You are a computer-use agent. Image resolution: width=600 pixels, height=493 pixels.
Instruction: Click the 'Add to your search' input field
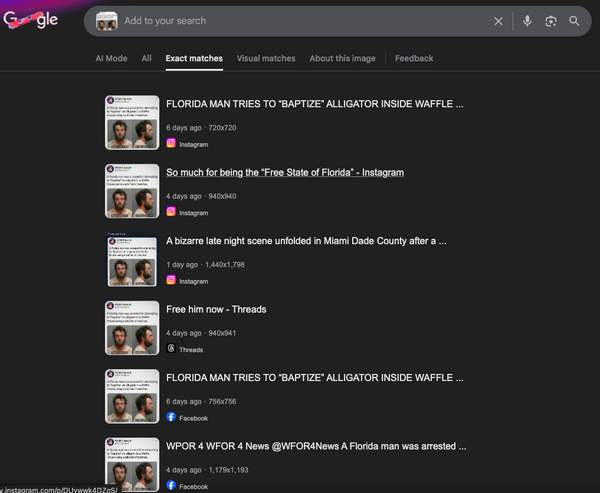coord(300,21)
